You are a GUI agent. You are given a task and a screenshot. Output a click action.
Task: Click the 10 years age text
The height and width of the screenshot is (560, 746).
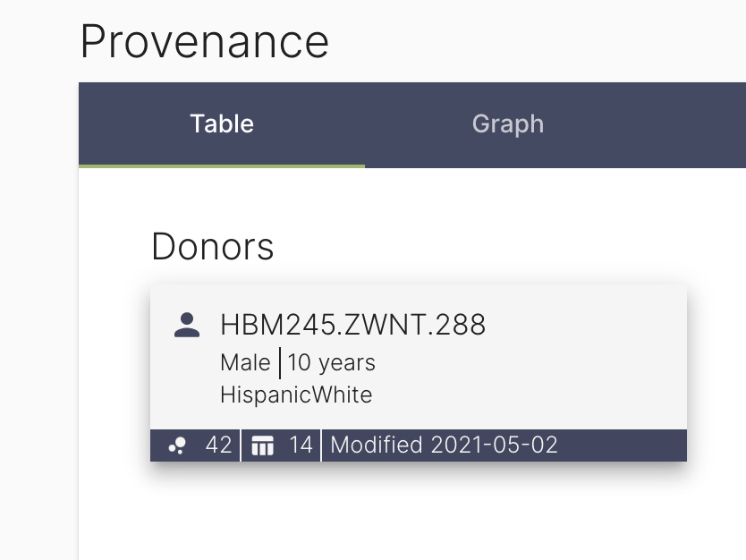pyautogui.click(x=329, y=362)
